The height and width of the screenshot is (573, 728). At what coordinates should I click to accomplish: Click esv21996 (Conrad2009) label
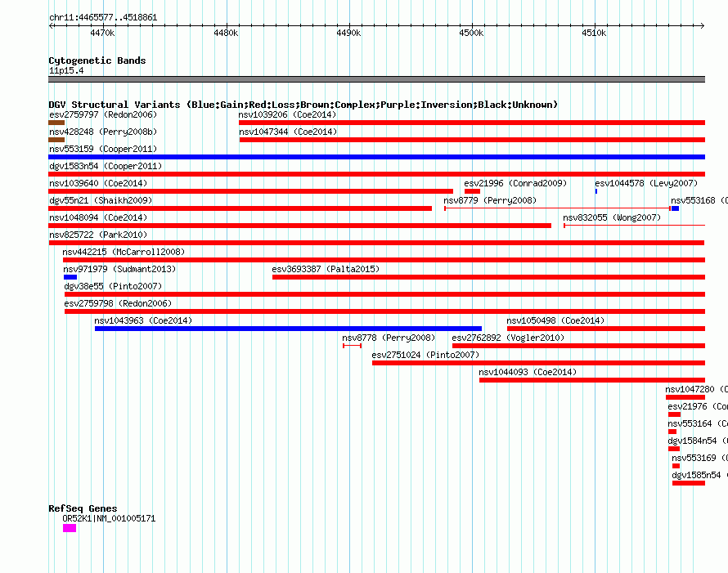(515, 183)
